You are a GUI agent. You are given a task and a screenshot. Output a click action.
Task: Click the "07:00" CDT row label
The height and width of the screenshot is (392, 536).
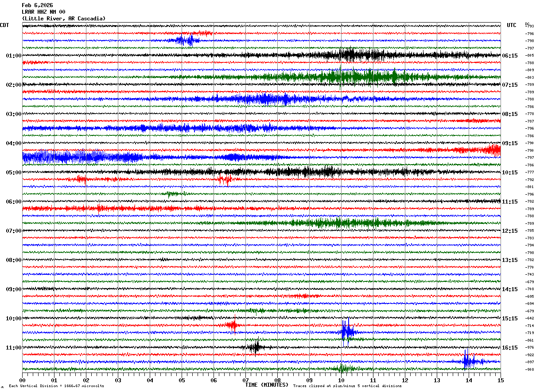14,231
